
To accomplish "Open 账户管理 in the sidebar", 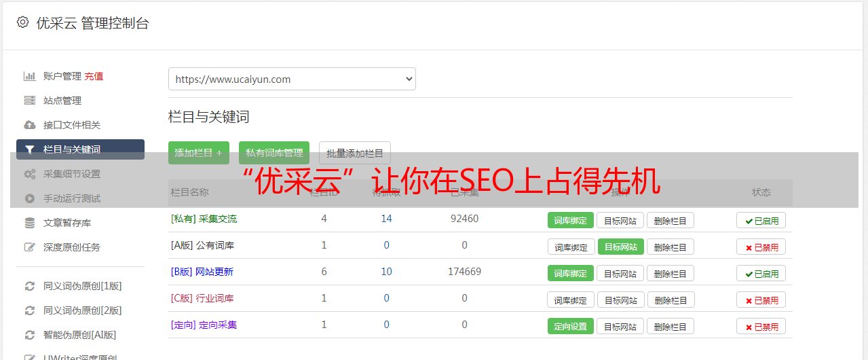I will pos(62,76).
